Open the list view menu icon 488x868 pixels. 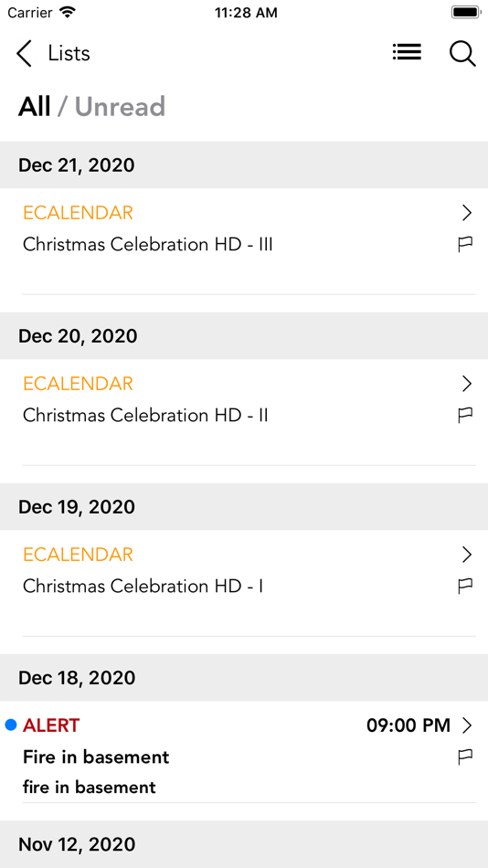[407, 52]
